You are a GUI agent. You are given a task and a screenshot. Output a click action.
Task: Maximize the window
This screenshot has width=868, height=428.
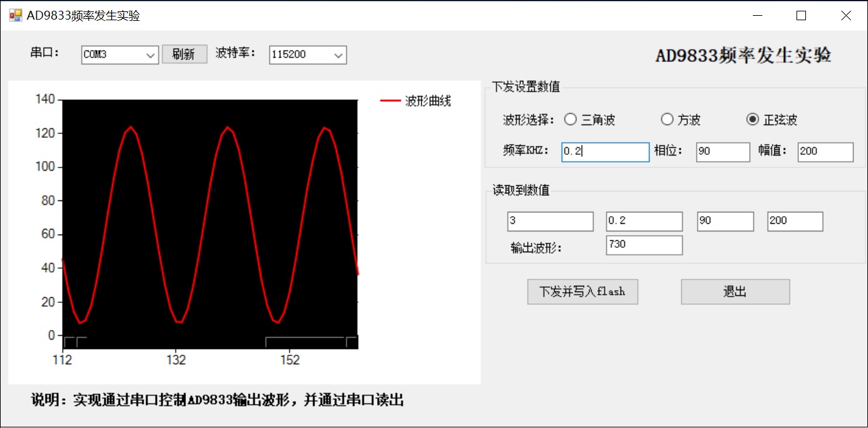point(801,16)
